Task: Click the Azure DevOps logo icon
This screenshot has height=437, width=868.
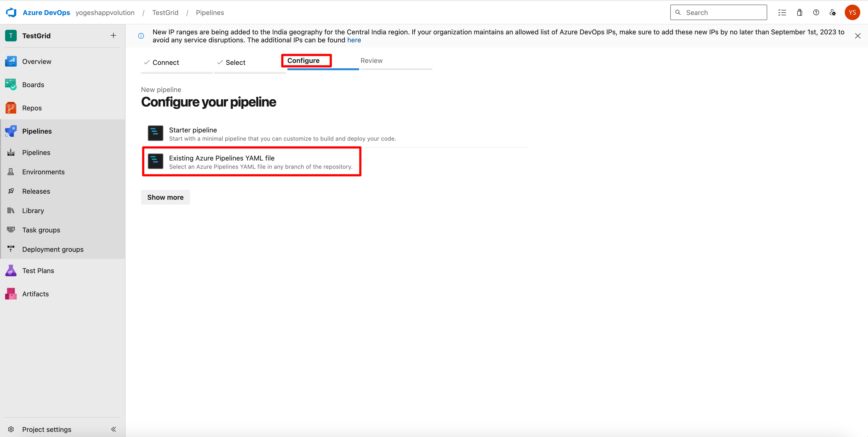Action: 11,12
